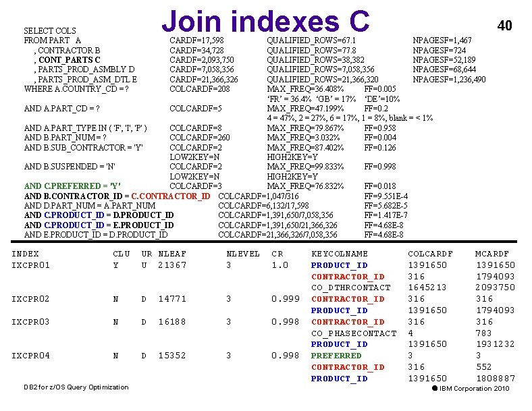This screenshot has height=411, width=532.
Task: Click the 'IXCPR01' index row name
Action: click(31, 265)
